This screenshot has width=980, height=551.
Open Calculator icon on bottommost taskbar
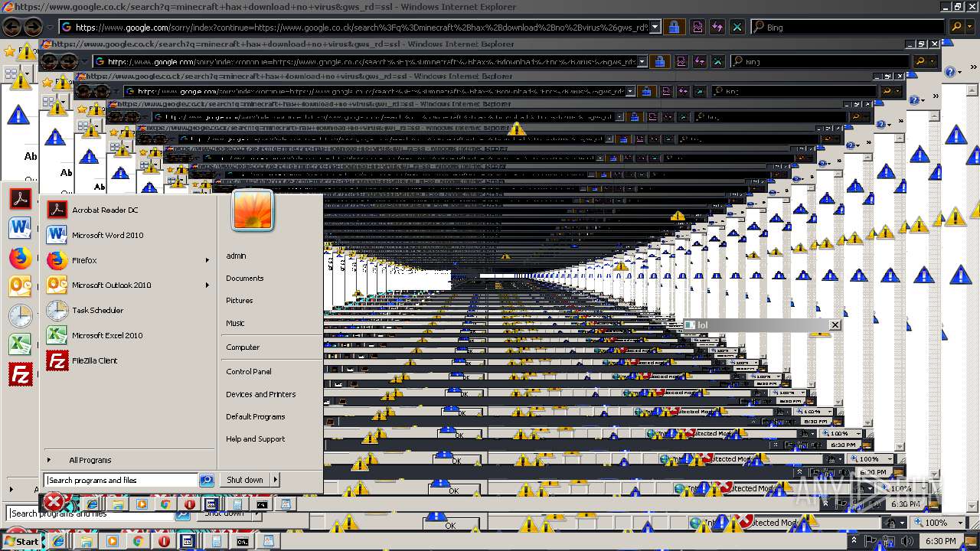(x=216, y=541)
